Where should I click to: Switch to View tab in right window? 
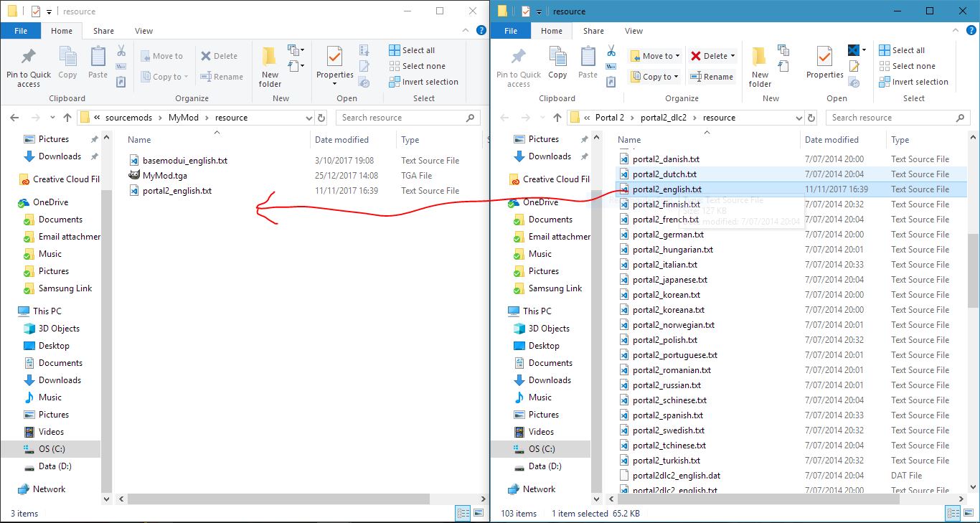[633, 31]
